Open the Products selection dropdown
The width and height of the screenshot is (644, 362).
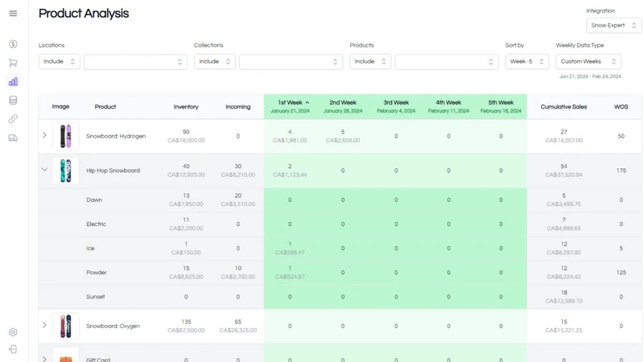point(447,62)
